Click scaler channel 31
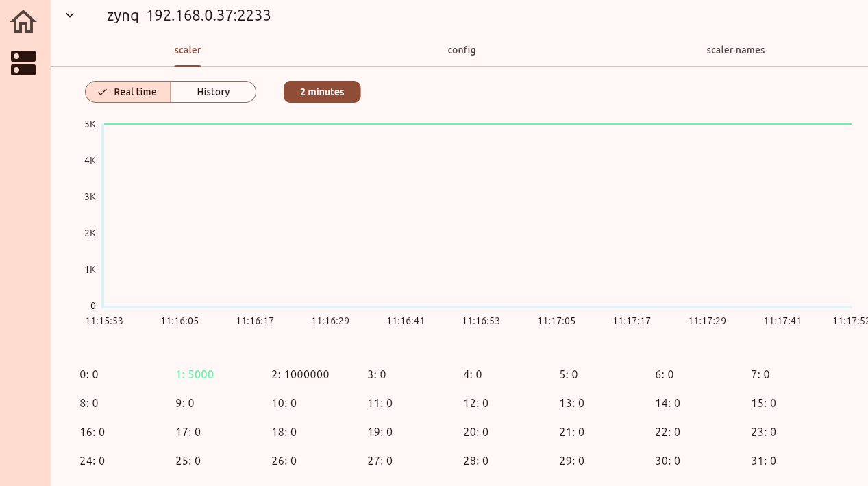The height and width of the screenshot is (486, 868). pyautogui.click(x=763, y=461)
